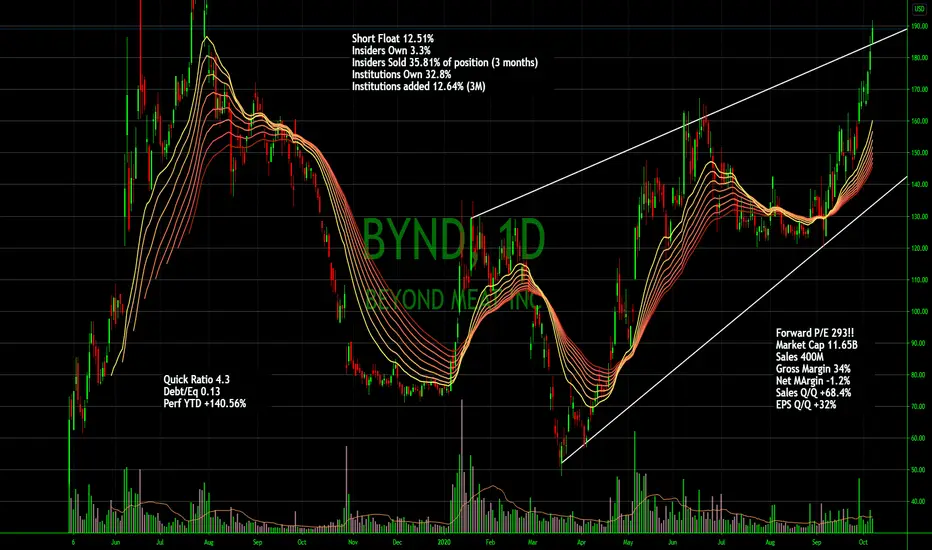The image size is (932, 550).
Task: Select the Market Cap 11.65B text
Action: pyautogui.click(x=817, y=345)
